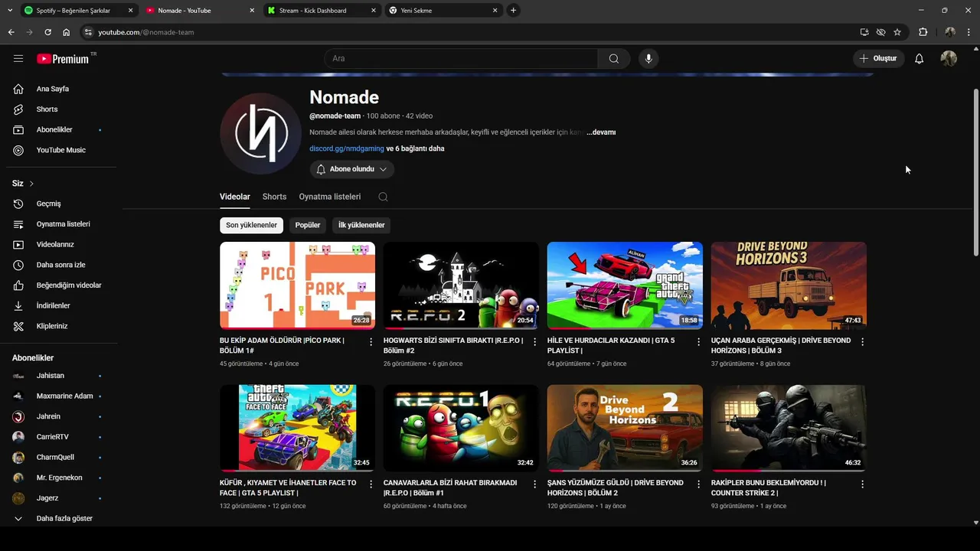This screenshot has height=551, width=980.
Task: Open options for HİLE VE HURDACILAR video
Action: coord(698,342)
